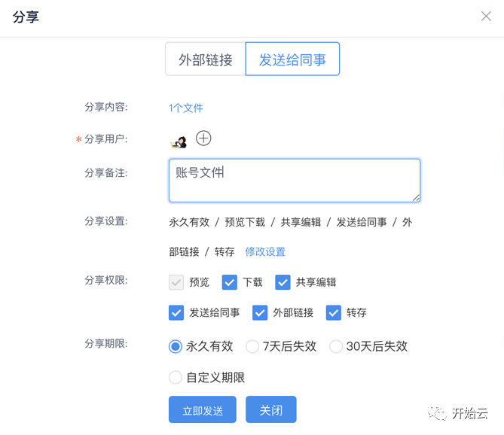The width and height of the screenshot is (504, 435).
Task: Click the 立即发送 button
Action: click(203, 410)
